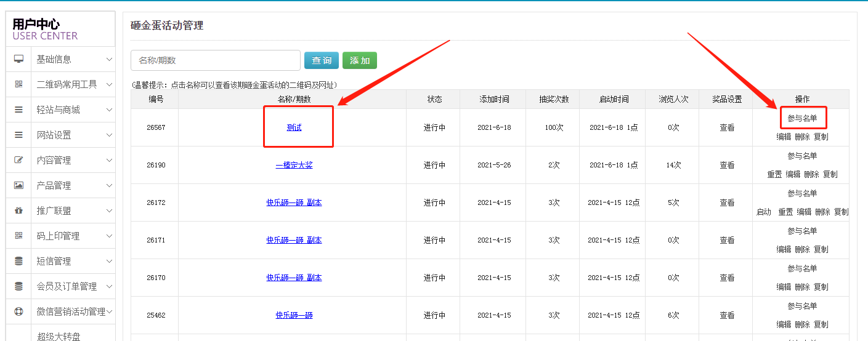Expand the 会员及订单管理 chevron arrow
Image resolution: width=868 pixels, height=341 pixels.
coord(109,286)
